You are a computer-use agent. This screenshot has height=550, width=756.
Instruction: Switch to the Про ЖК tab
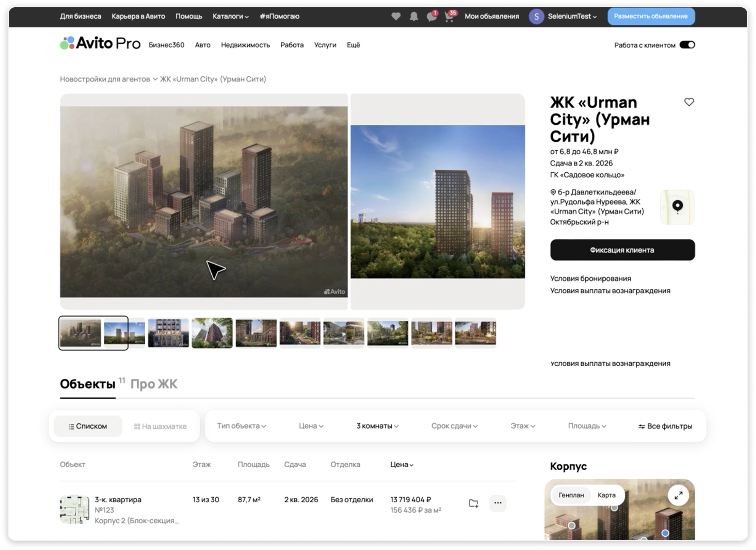tap(154, 384)
